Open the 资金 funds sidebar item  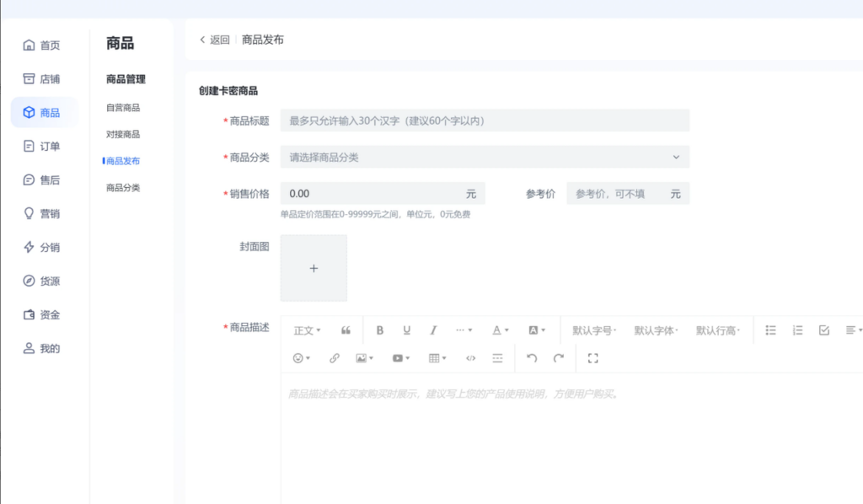42,314
